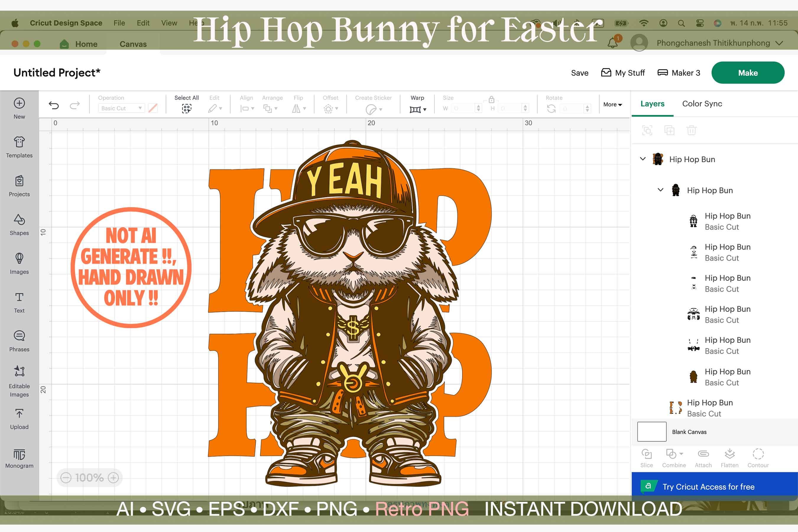Open the File menu
The width and height of the screenshot is (798, 532).
click(119, 23)
